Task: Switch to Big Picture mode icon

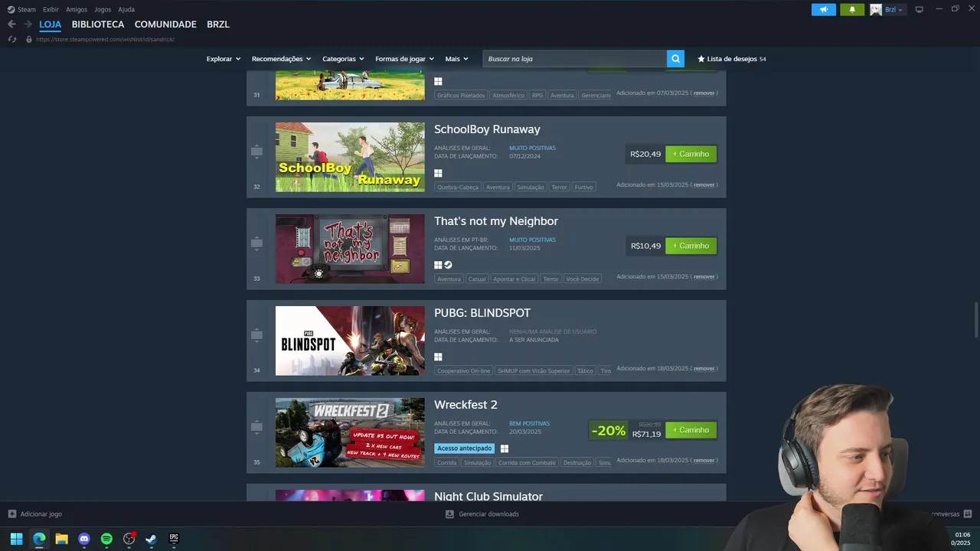Action: pyautogui.click(x=920, y=9)
